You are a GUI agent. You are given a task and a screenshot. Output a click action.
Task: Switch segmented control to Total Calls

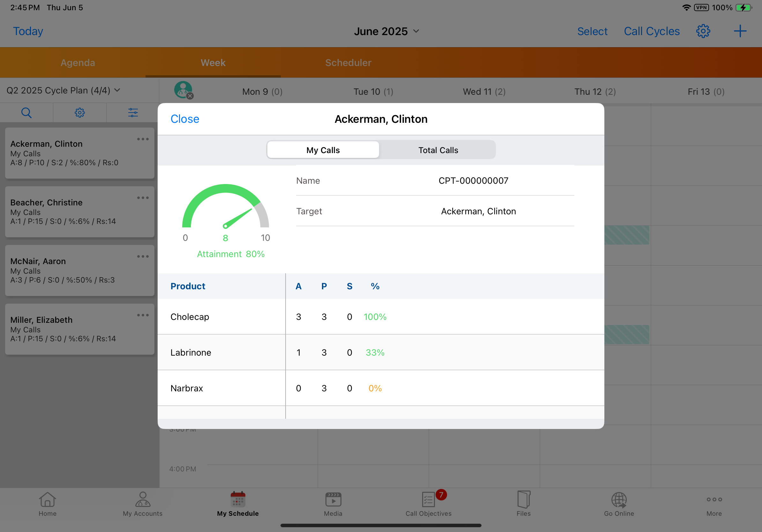[x=438, y=150]
